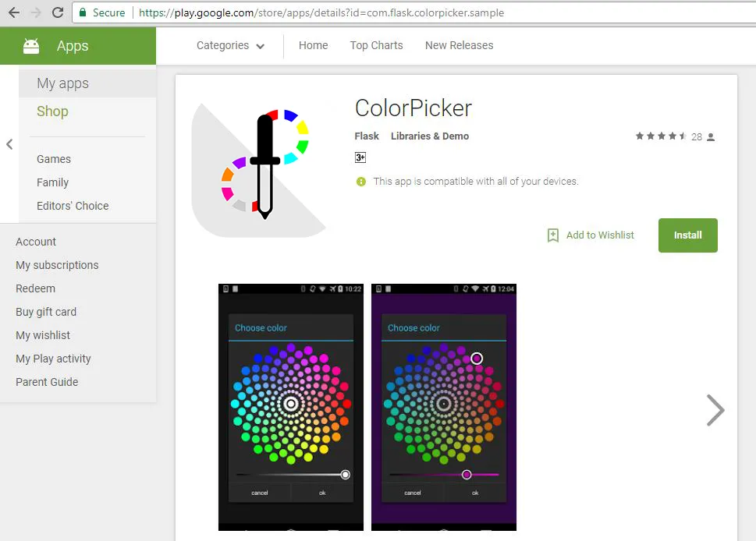Click the green compatibility info icon

point(360,182)
